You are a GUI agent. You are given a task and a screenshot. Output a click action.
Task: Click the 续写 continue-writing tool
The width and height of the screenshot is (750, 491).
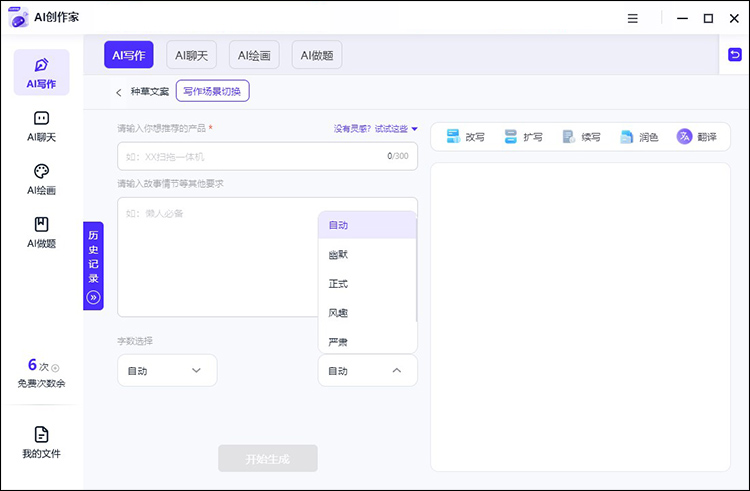point(581,137)
